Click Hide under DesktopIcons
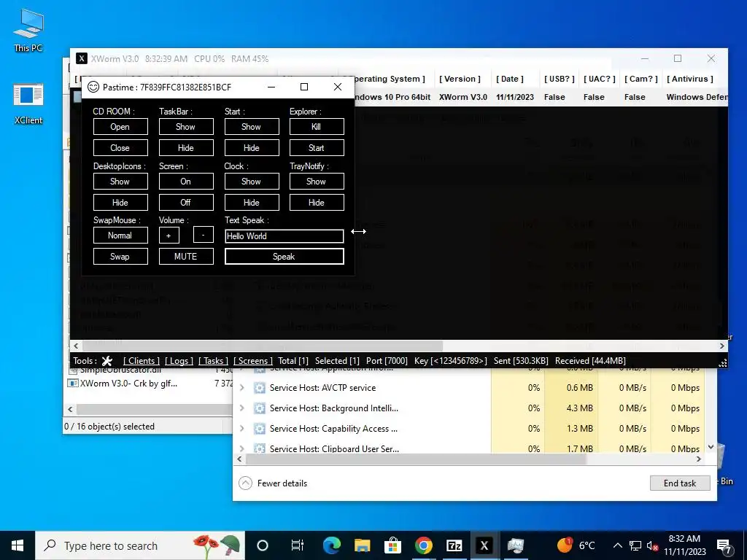 point(120,203)
